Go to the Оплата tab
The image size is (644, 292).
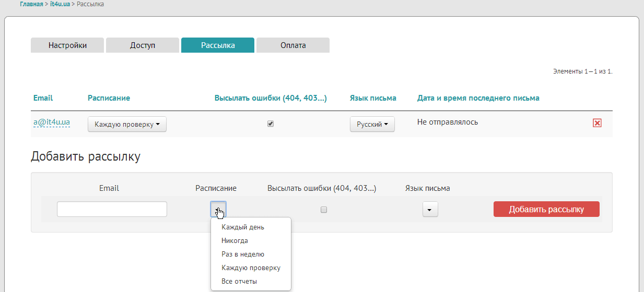click(x=293, y=45)
